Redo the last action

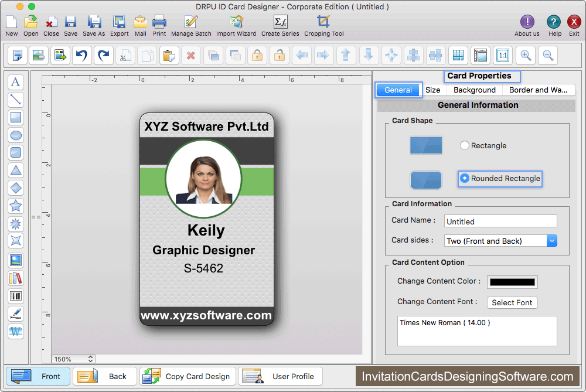coord(104,56)
